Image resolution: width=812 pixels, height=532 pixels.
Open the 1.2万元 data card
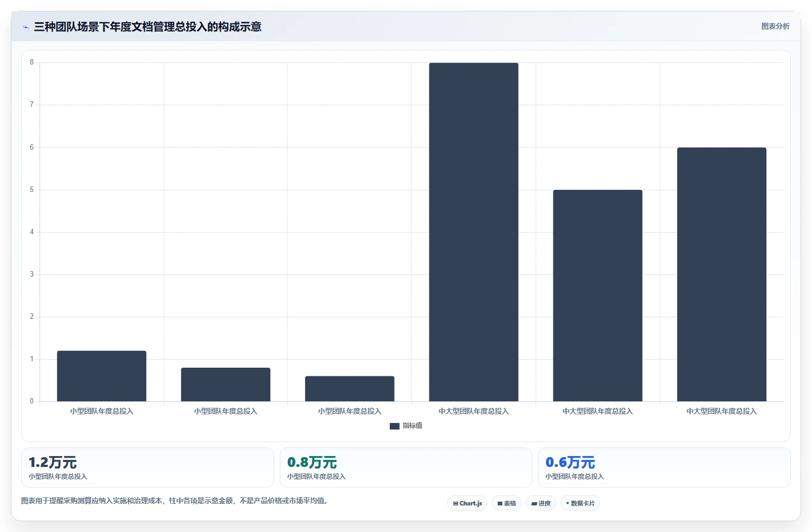coord(147,467)
